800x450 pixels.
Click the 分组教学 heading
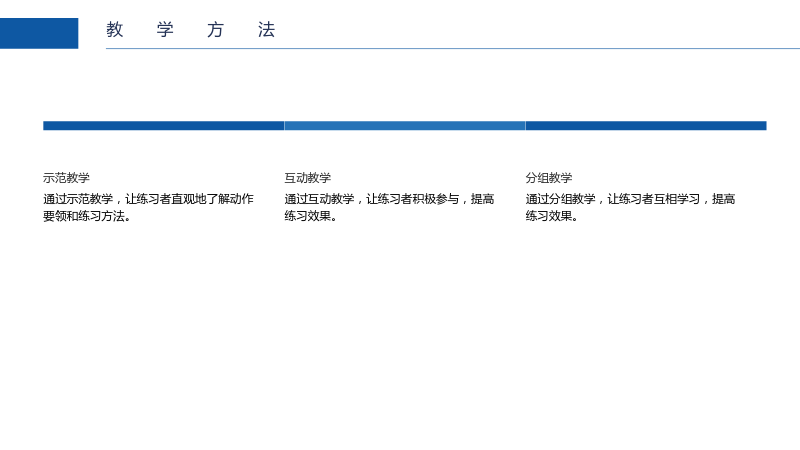[x=549, y=178]
